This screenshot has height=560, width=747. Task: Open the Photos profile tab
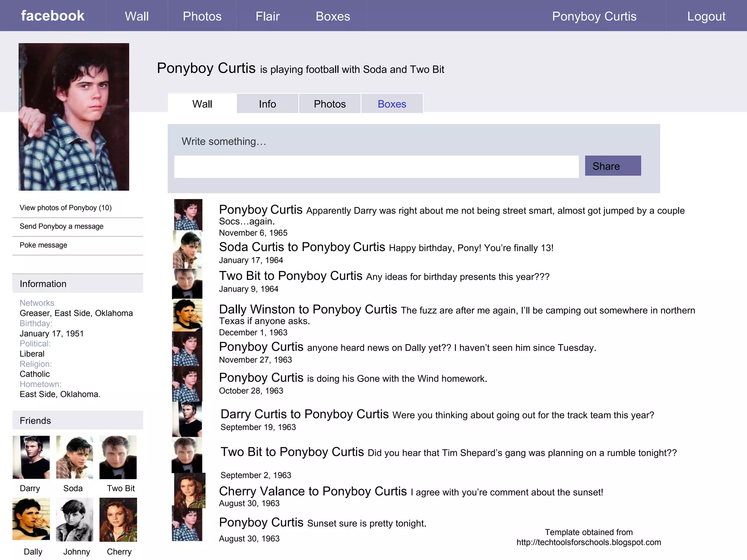tap(329, 104)
